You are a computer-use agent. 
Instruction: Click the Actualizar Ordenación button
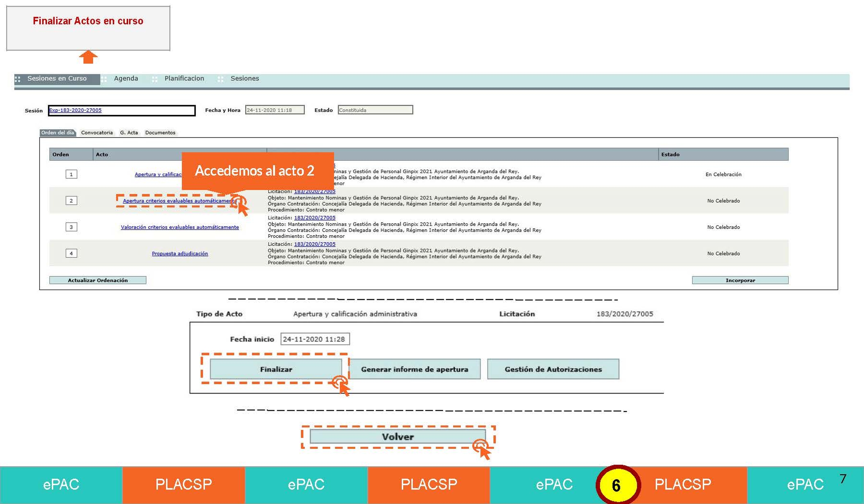click(x=98, y=280)
